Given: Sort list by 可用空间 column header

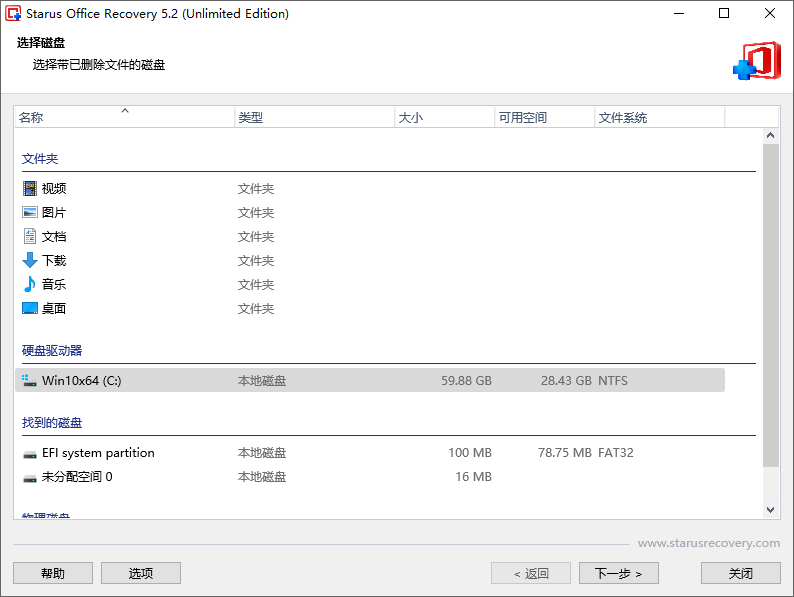Looking at the screenshot, I should coord(544,117).
